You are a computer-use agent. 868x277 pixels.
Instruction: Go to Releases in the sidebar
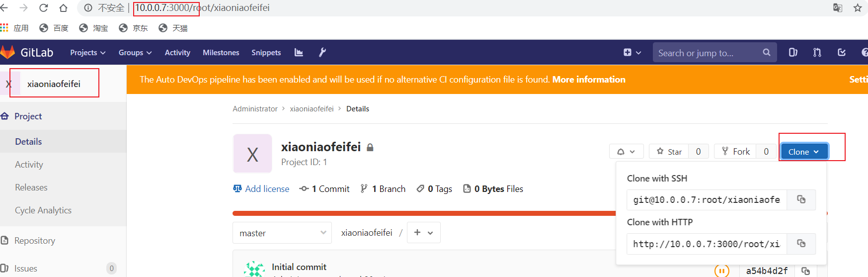31,187
